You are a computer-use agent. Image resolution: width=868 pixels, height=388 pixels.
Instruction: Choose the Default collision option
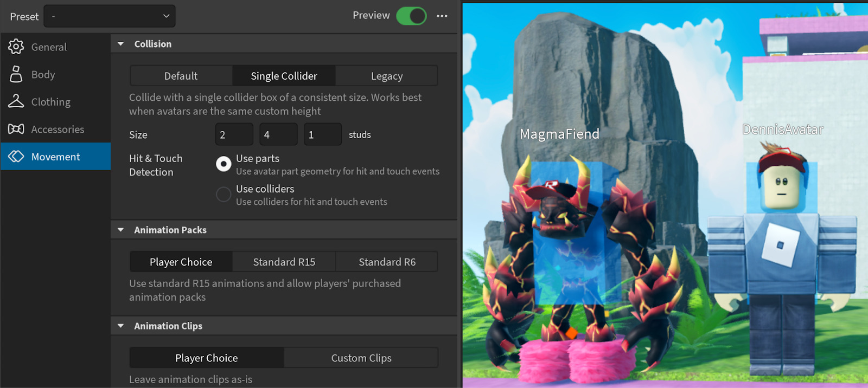(x=181, y=76)
